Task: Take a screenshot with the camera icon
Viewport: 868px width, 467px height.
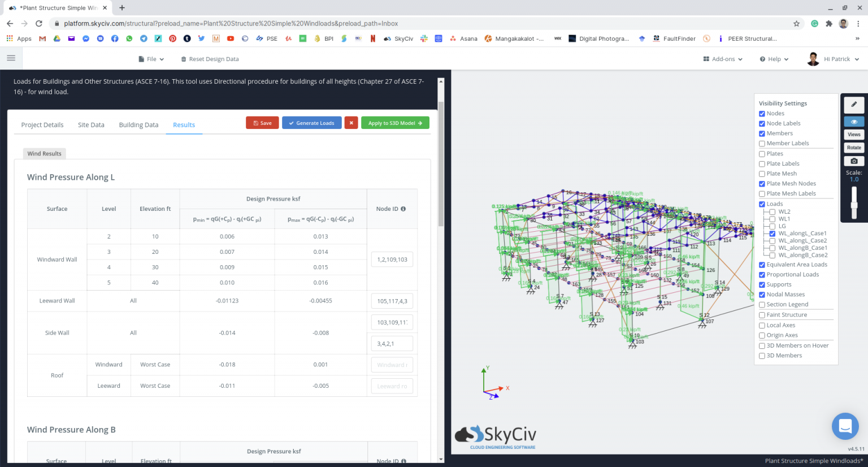Action: (854, 161)
